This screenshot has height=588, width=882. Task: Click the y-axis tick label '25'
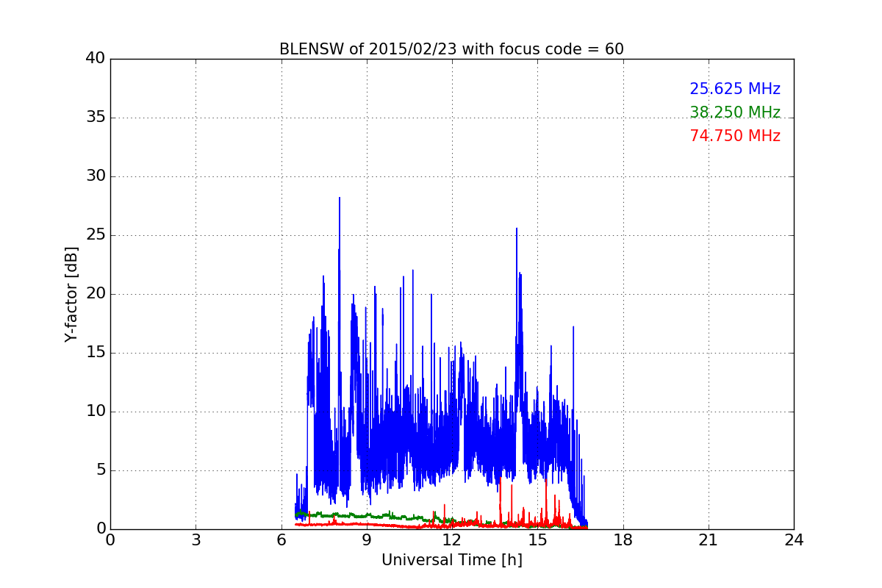pyautogui.click(x=96, y=235)
